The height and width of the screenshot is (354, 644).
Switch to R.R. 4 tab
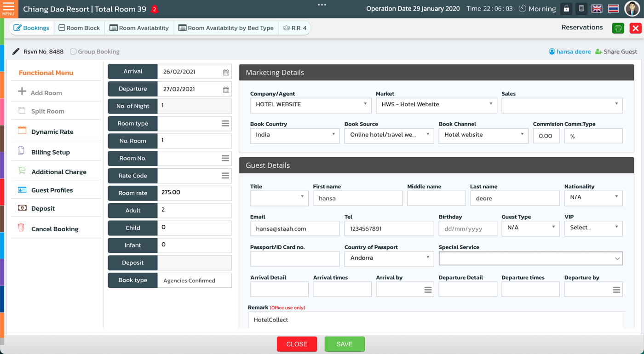pyautogui.click(x=295, y=28)
